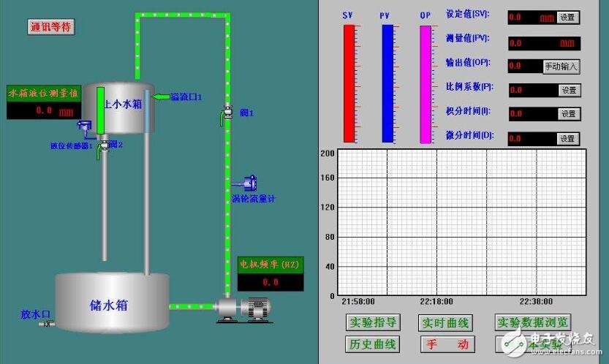Click the drain outlet 放水口 tap
Viewport: 609px width, 364px height.
click(47, 324)
